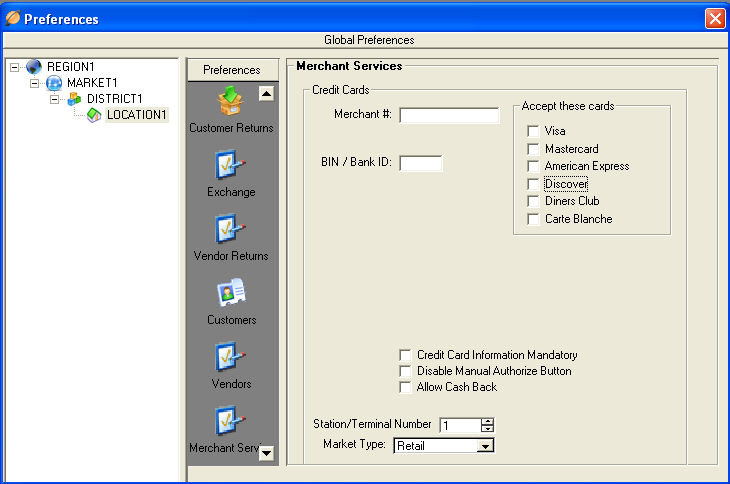Select the REGION1 tree label

71,67
